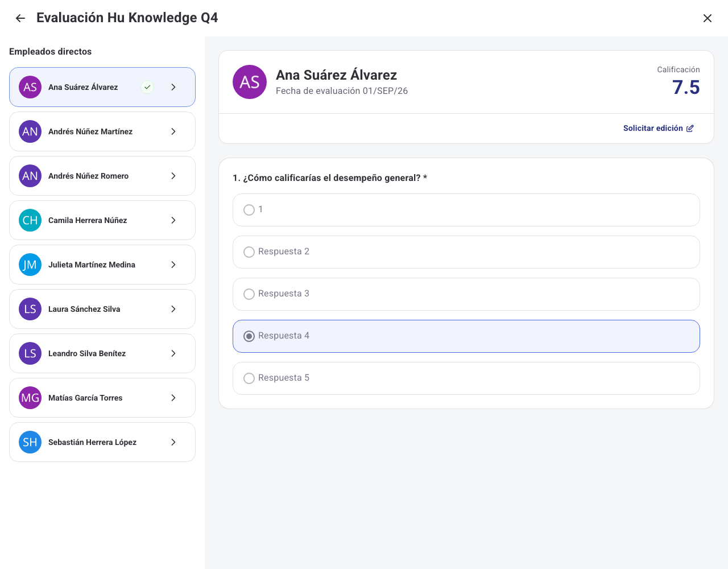
Task: Click the green completed checkmark for Ana Suárez Álvarez
Action: pos(147,87)
